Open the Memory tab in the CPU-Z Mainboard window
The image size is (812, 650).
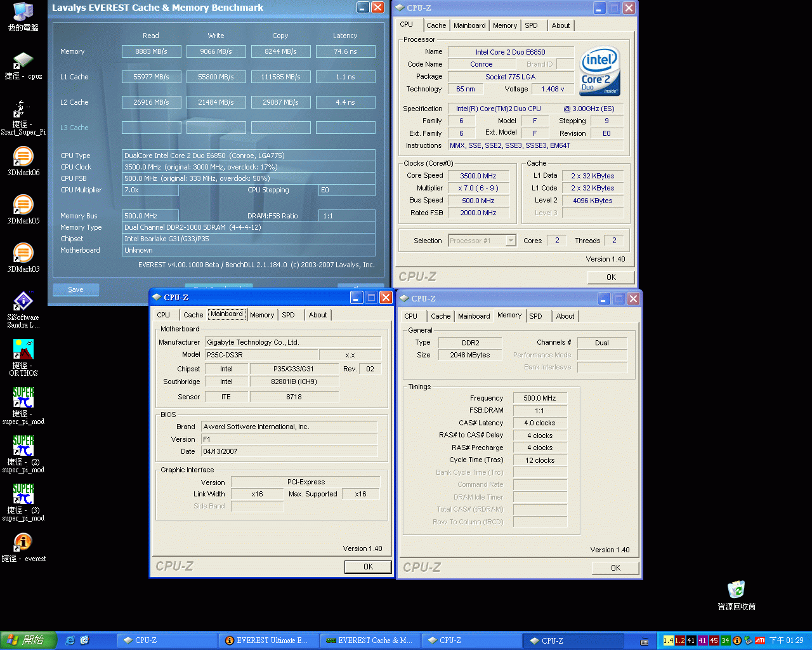[262, 315]
